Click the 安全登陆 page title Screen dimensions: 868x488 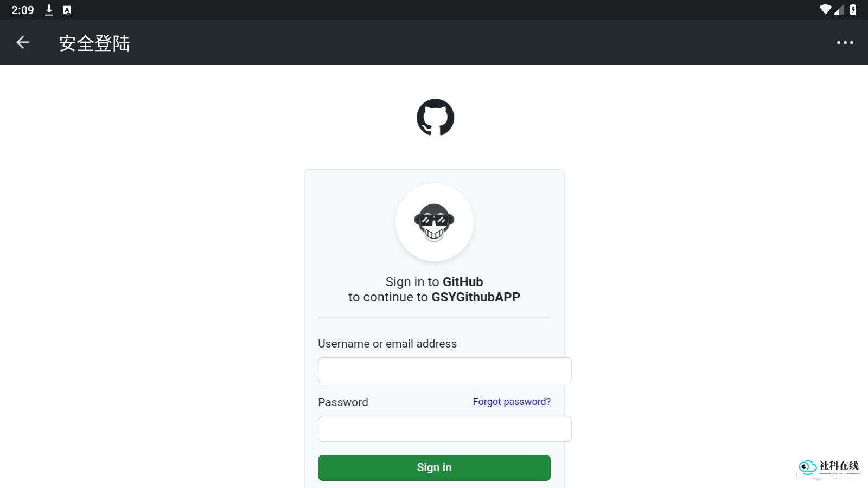94,43
